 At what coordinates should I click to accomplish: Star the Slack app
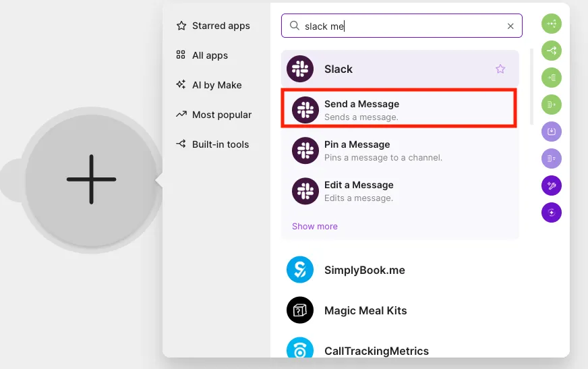pos(500,69)
